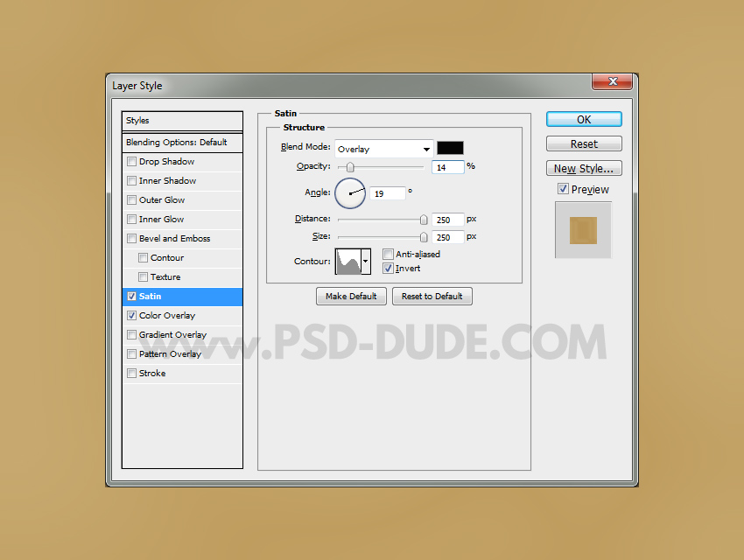Tick the Inner Glow checkbox
Viewport: 744px width, 560px height.
pos(132,219)
